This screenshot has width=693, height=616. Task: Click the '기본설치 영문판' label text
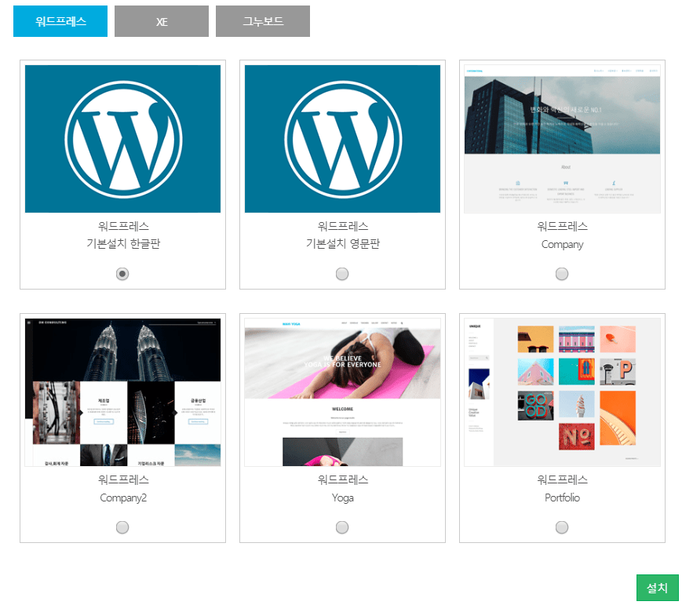343,243
